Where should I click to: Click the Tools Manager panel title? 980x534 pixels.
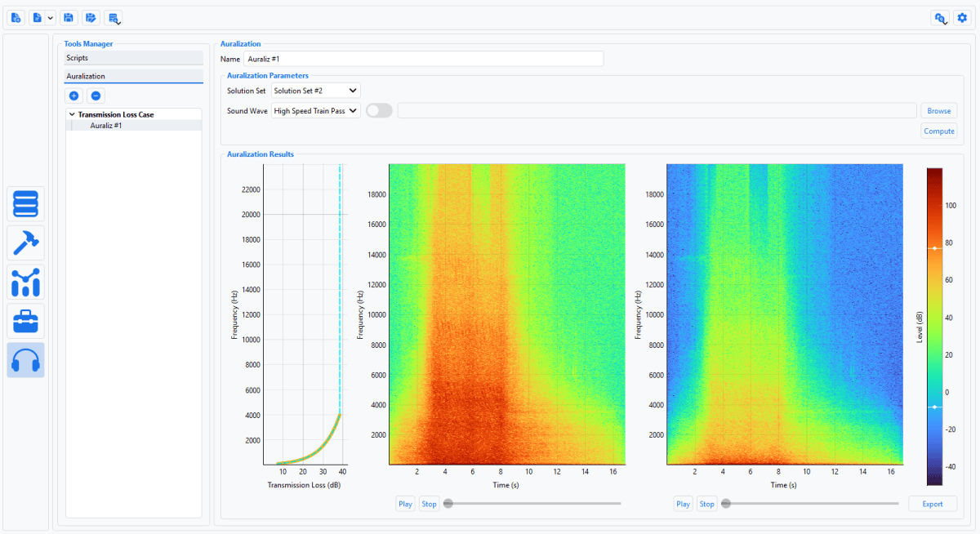click(88, 43)
